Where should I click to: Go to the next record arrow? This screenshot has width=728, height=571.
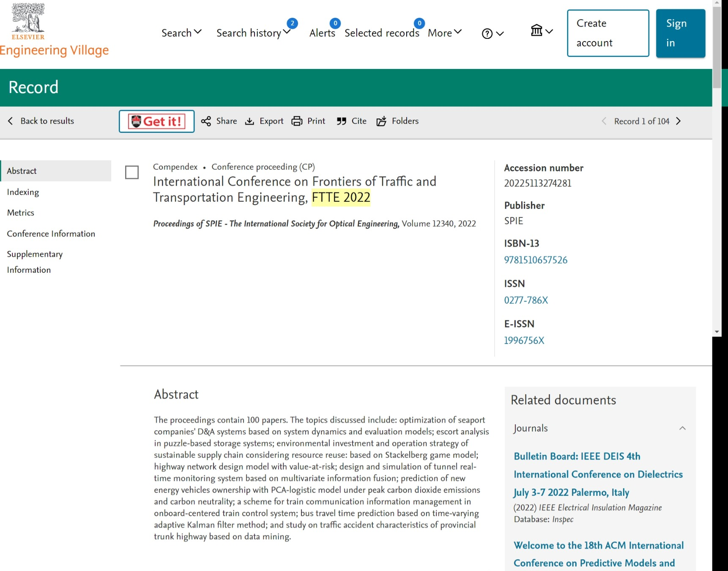(x=679, y=121)
